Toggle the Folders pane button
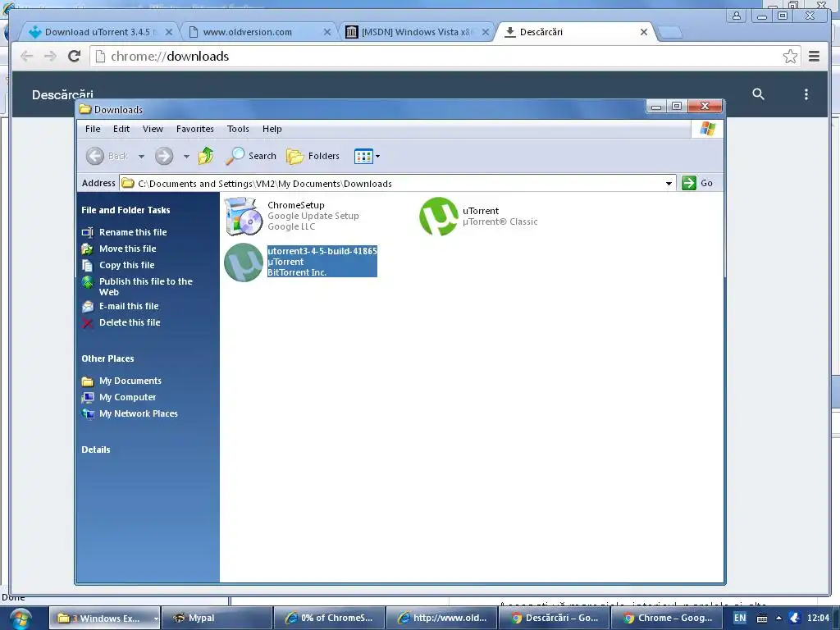 point(313,156)
